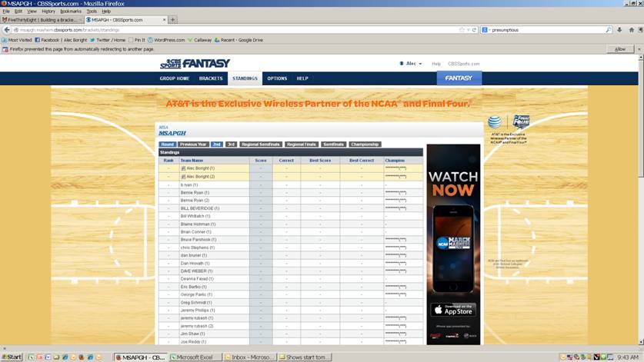Screen dimensions: 644x362
Task: Expand the Alec Boright (1) bracket entry
Action: click(183, 168)
